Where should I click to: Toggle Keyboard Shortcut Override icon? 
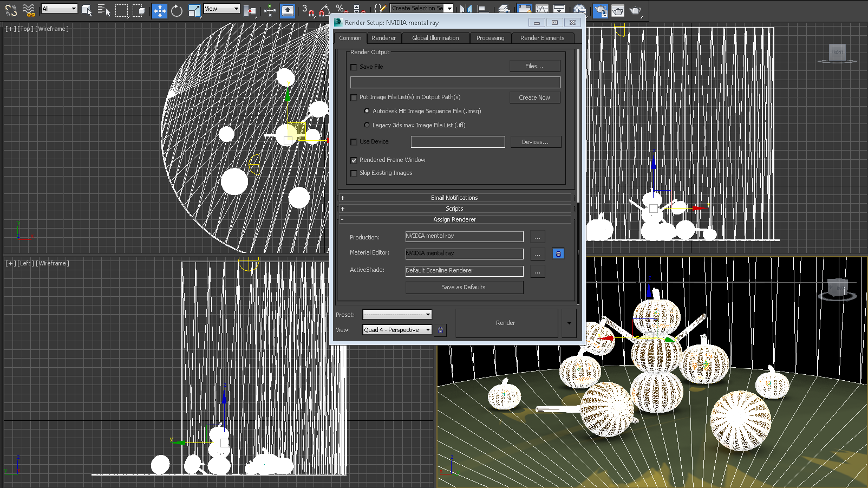point(288,10)
